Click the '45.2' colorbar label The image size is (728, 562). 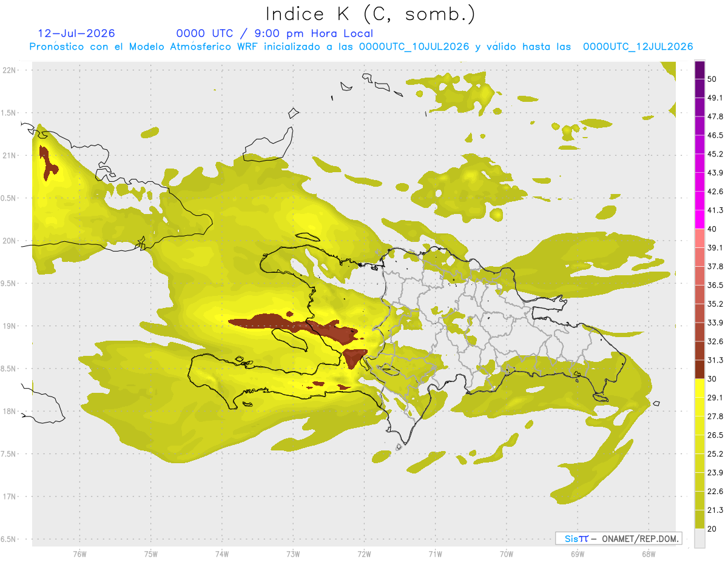715,154
